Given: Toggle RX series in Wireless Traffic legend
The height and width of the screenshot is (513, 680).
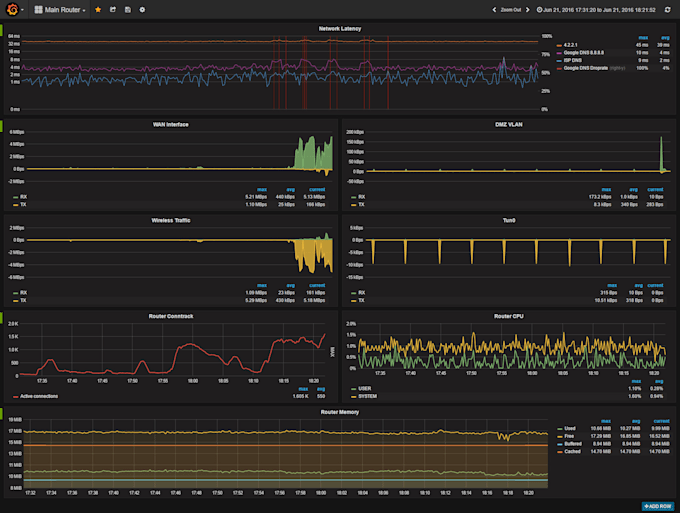Looking at the screenshot, I should (x=23, y=293).
